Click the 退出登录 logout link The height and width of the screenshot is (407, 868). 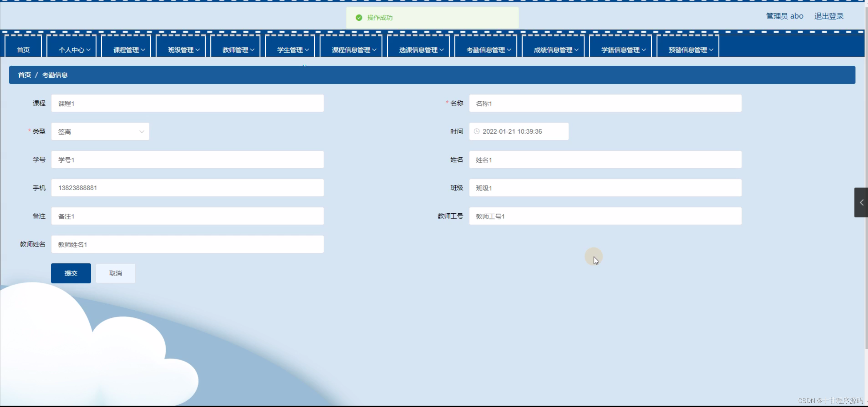tap(829, 16)
